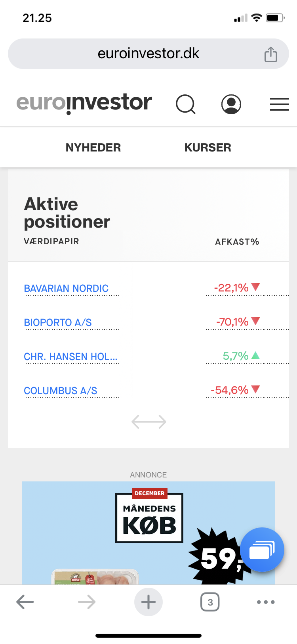Open the tab switcher showing 3 tabs

coord(210,602)
